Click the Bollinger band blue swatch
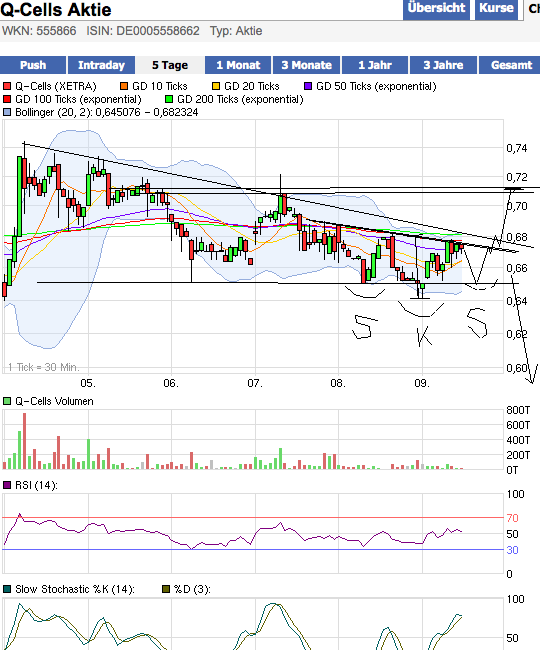 [7, 112]
